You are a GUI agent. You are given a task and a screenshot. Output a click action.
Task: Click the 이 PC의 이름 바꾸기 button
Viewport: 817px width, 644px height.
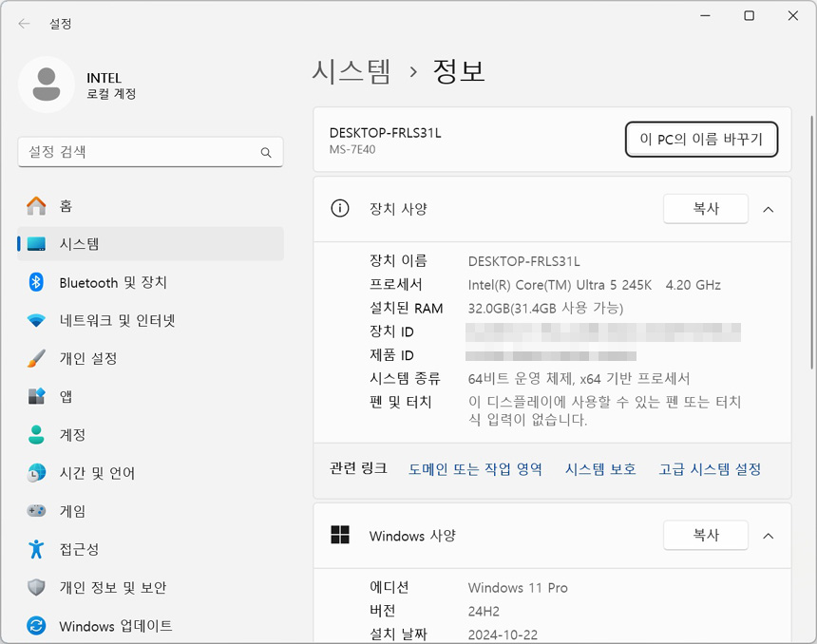pyautogui.click(x=701, y=140)
